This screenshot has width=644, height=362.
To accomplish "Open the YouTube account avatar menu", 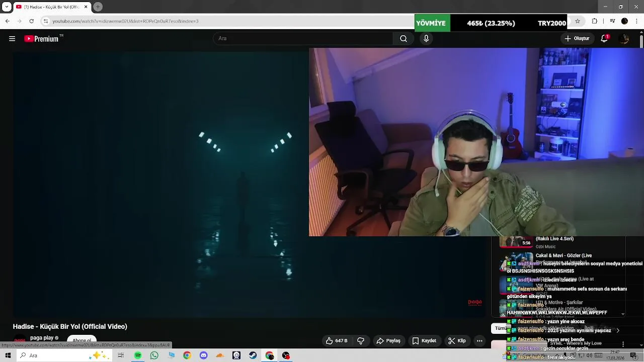I will tap(624, 39).
